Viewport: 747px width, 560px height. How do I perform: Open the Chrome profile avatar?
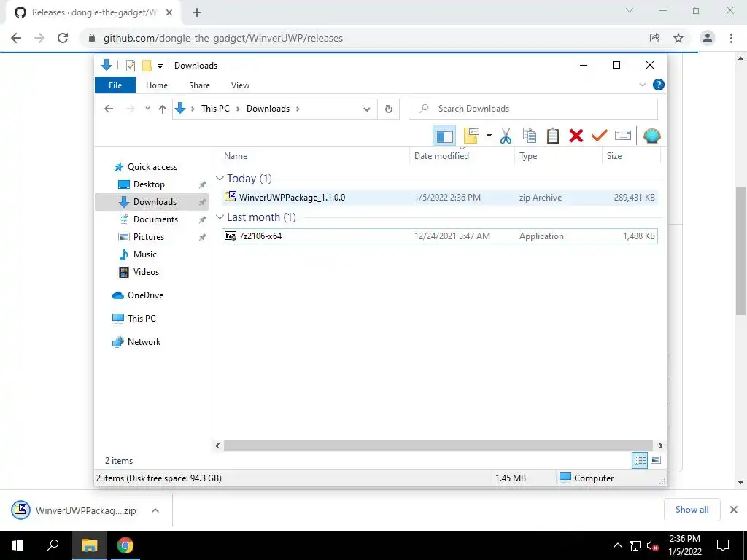[708, 38]
